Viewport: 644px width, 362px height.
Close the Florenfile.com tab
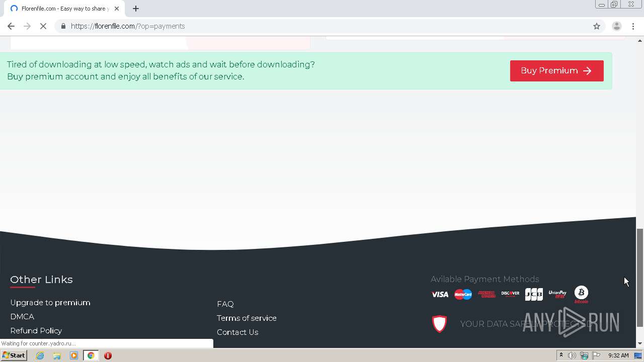[117, 9]
